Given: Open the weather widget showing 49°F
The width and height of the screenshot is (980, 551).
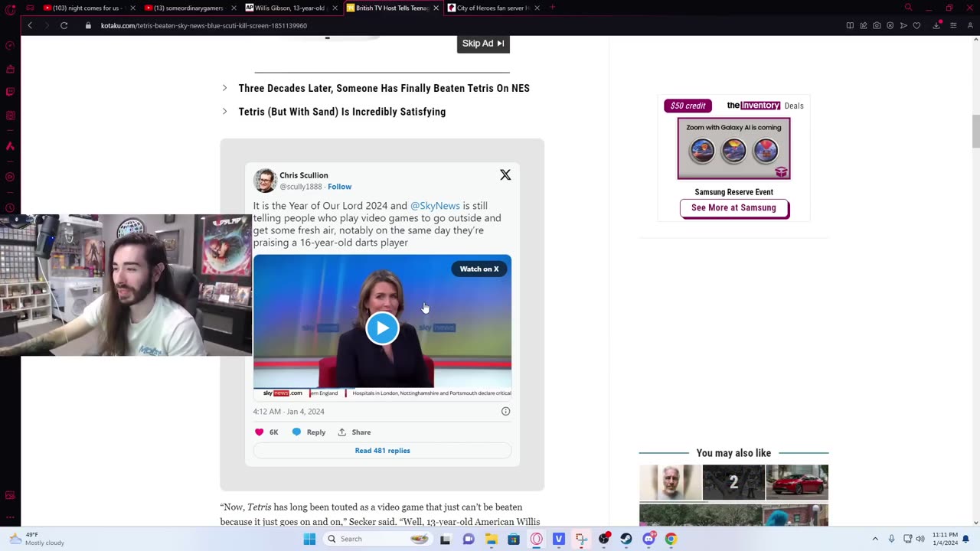Looking at the screenshot, I should (x=37, y=539).
